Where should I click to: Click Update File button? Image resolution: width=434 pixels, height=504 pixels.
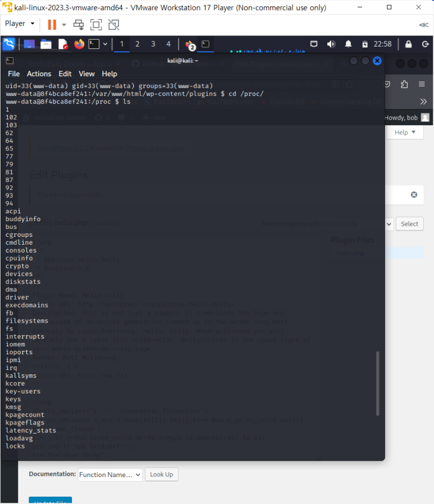(x=50, y=501)
